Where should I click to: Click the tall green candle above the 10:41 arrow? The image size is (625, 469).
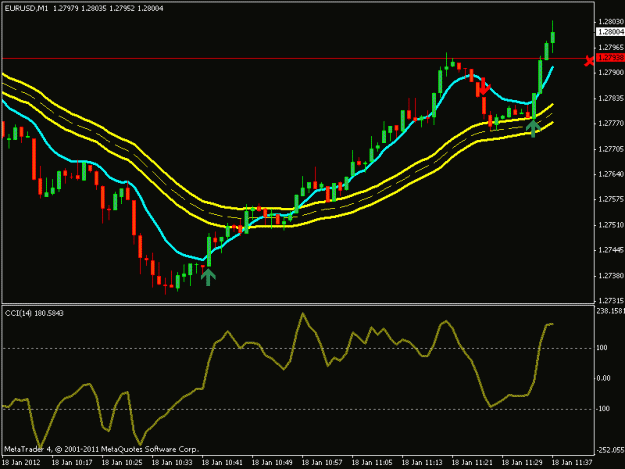coord(209,251)
